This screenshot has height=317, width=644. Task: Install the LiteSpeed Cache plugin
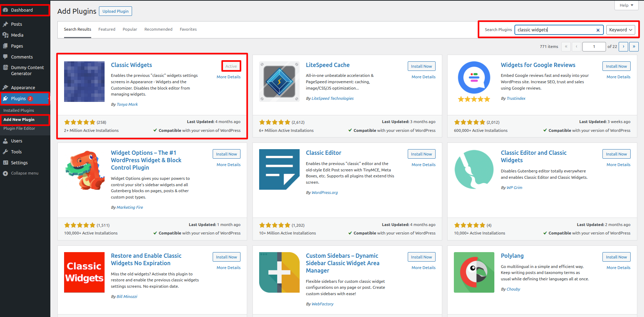pos(421,66)
